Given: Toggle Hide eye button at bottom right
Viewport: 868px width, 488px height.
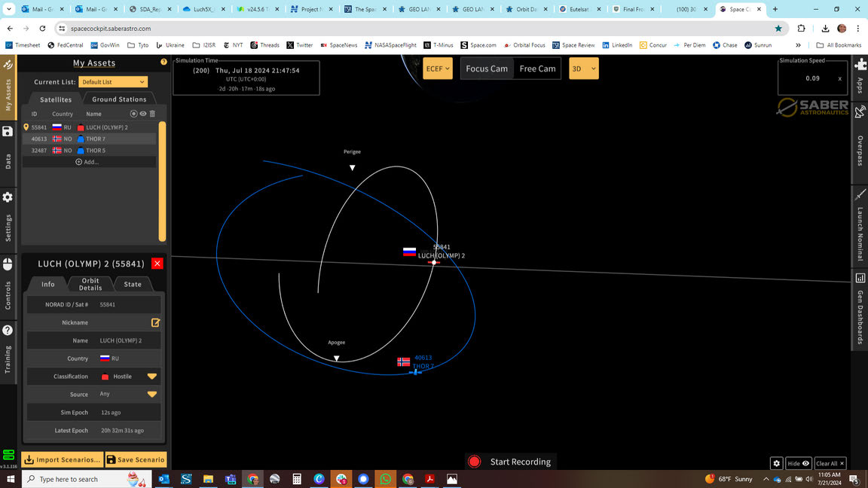Looking at the screenshot, I should [798, 463].
